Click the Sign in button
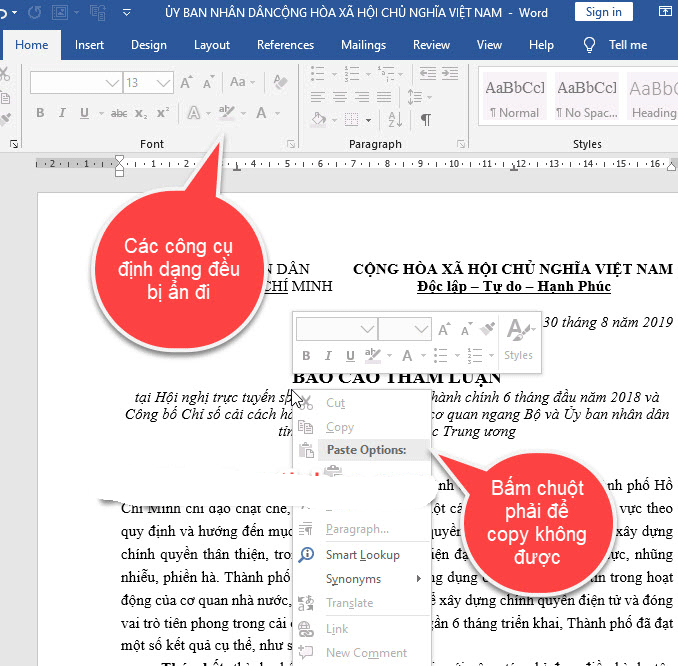 pyautogui.click(x=603, y=12)
